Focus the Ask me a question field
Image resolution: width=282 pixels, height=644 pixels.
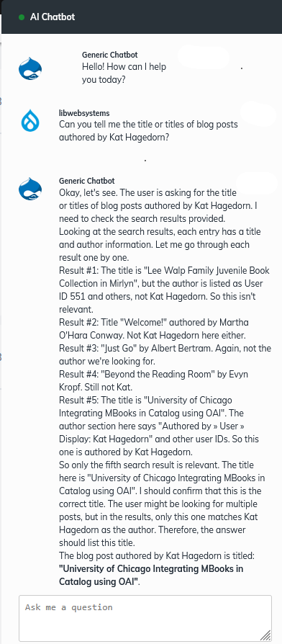click(x=145, y=618)
